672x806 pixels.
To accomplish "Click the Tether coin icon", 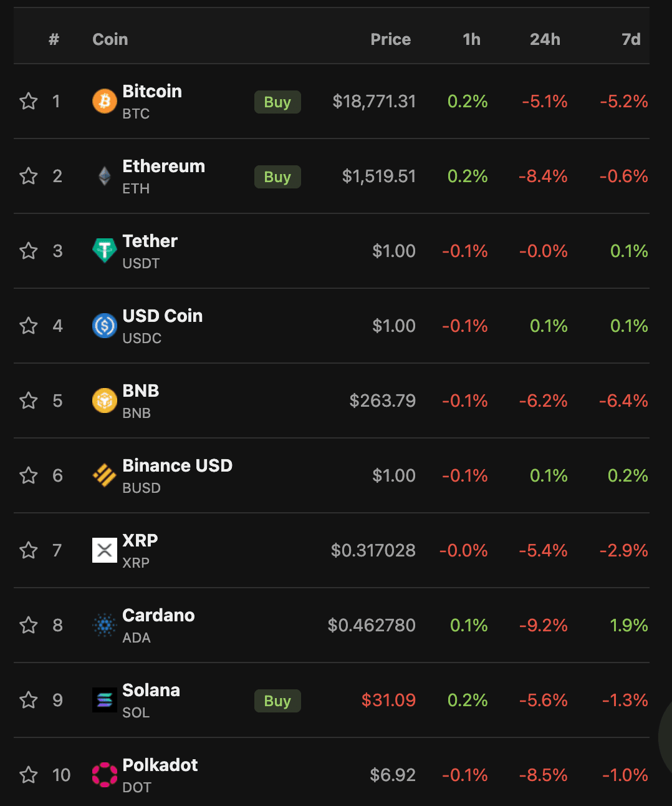I will click(x=105, y=251).
